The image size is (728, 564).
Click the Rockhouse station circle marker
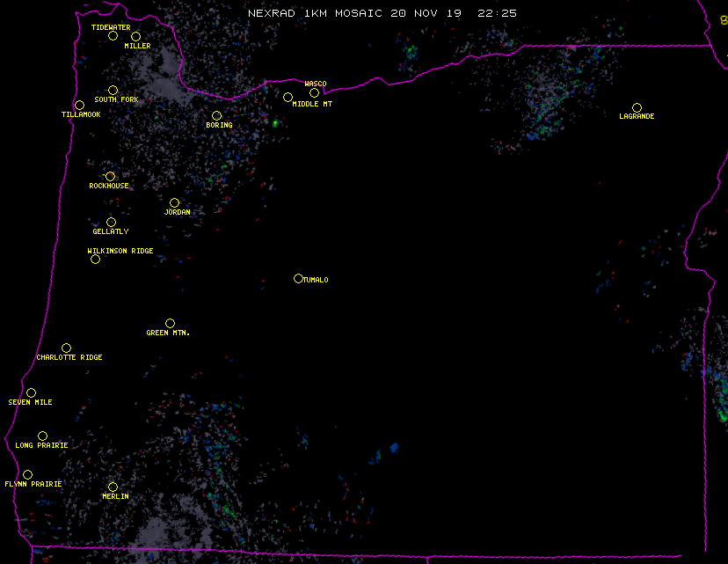point(110,177)
